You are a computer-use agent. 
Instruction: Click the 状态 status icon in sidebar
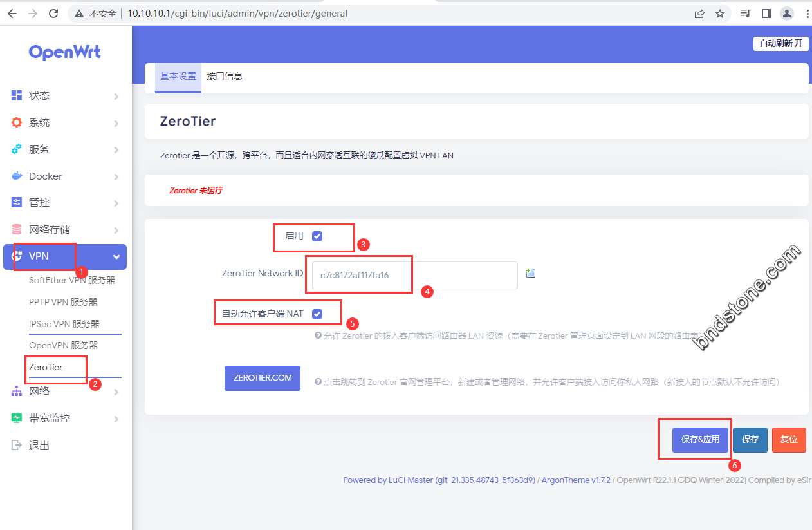click(17, 95)
